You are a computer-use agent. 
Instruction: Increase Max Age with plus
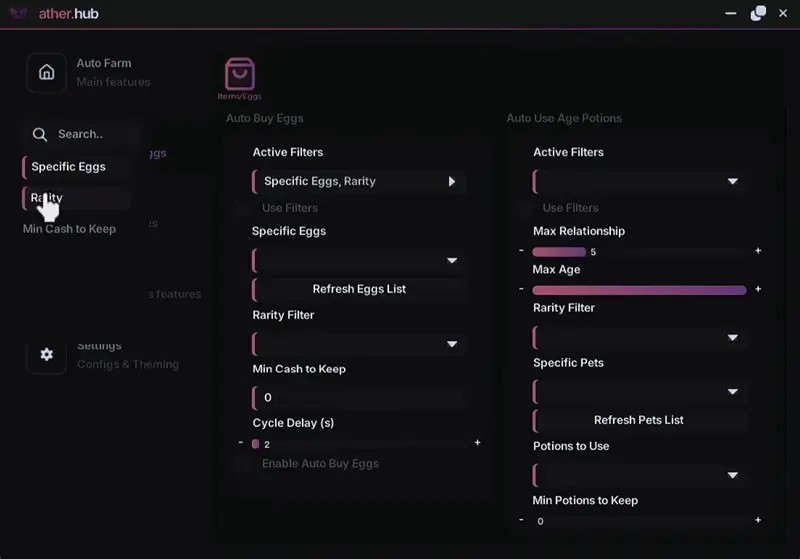(x=758, y=289)
